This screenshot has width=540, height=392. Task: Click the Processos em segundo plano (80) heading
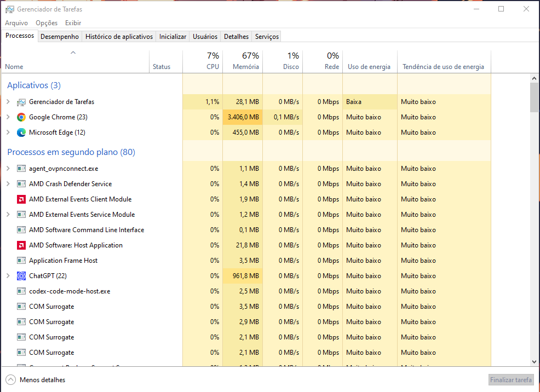click(71, 152)
